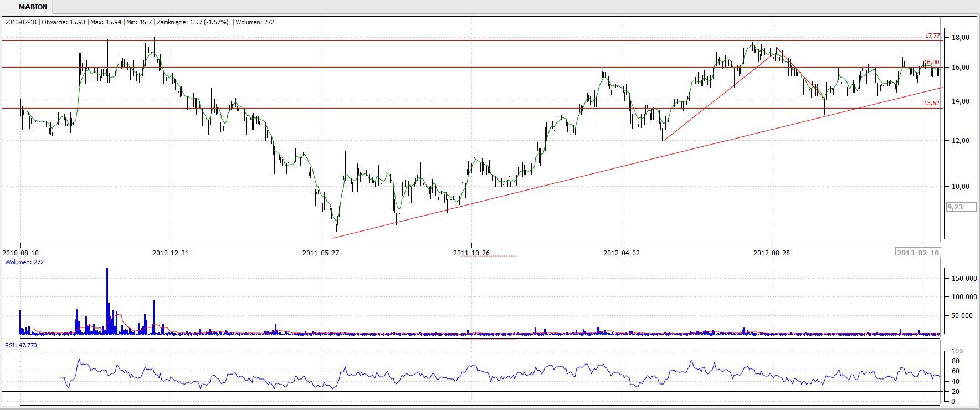The width and height of the screenshot is (980, 410).
Task: Click the 9,23 price cursor box
Action: point(961,207)
